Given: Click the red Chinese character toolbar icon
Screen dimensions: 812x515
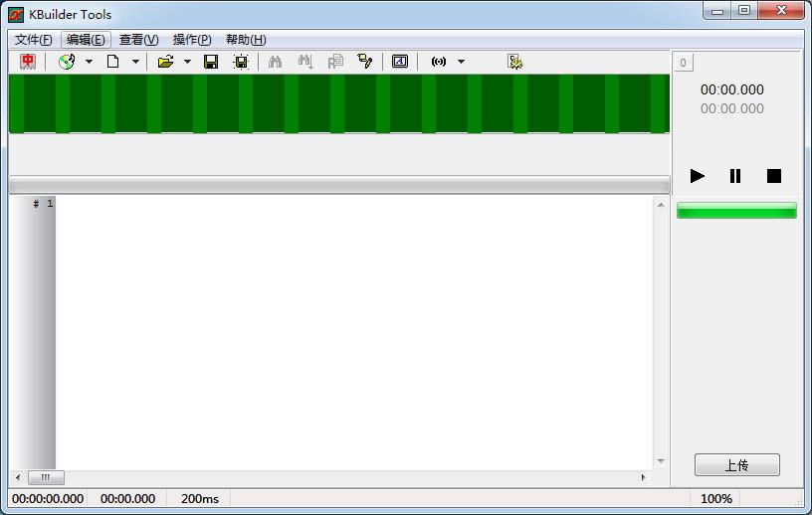Looking at the screenshot, I should coord(28,62).
